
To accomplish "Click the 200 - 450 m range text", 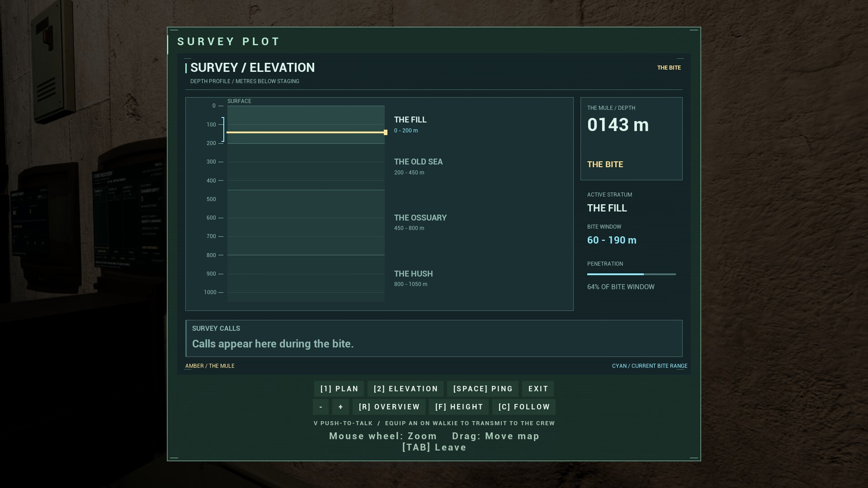I will tap(409, 173).
